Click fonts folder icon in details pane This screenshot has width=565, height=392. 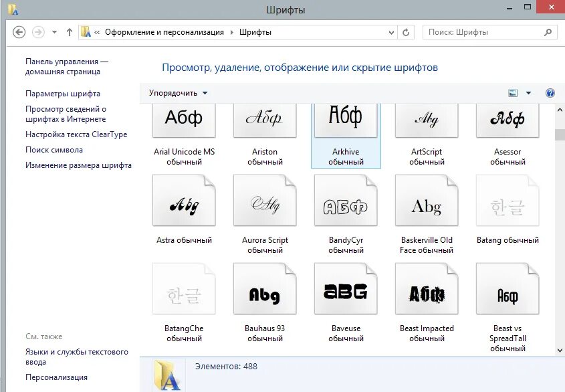point(166,375)
